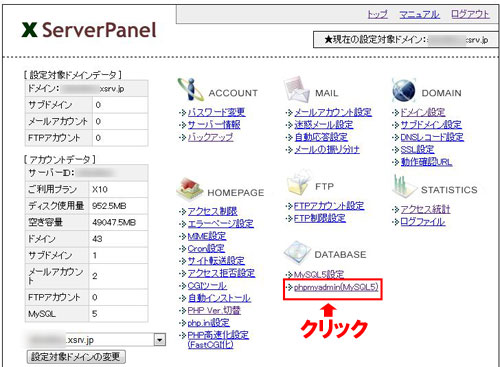This screenshot has width=500, height=367.
Task: Click the サーバーID row in account data
Action: click(87, 173)
